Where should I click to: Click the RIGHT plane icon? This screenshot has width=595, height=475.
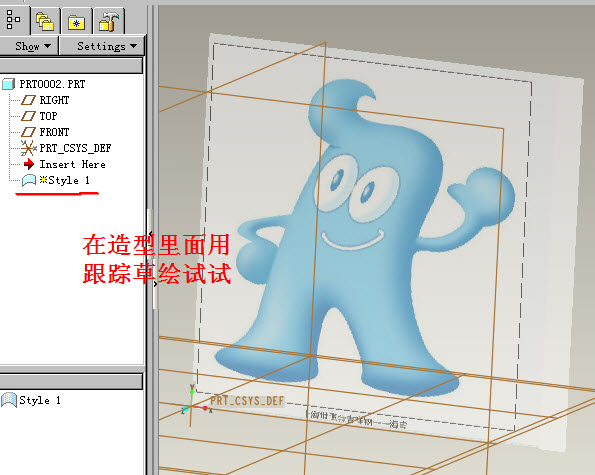point(28,100)
